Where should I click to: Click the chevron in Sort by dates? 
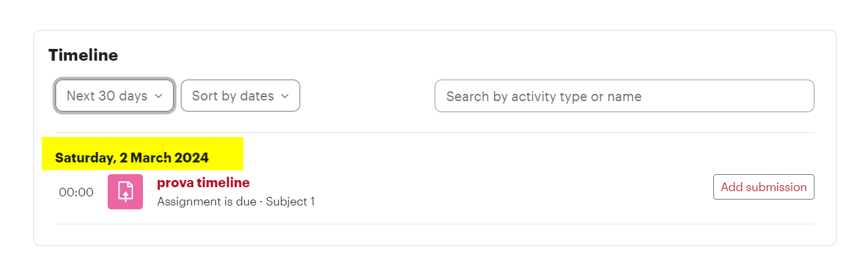(x=285, y=96)
